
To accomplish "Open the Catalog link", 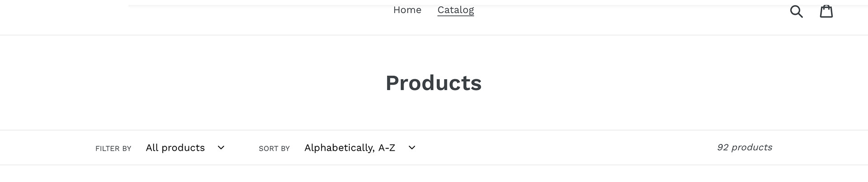I will (x=455, y=10).
